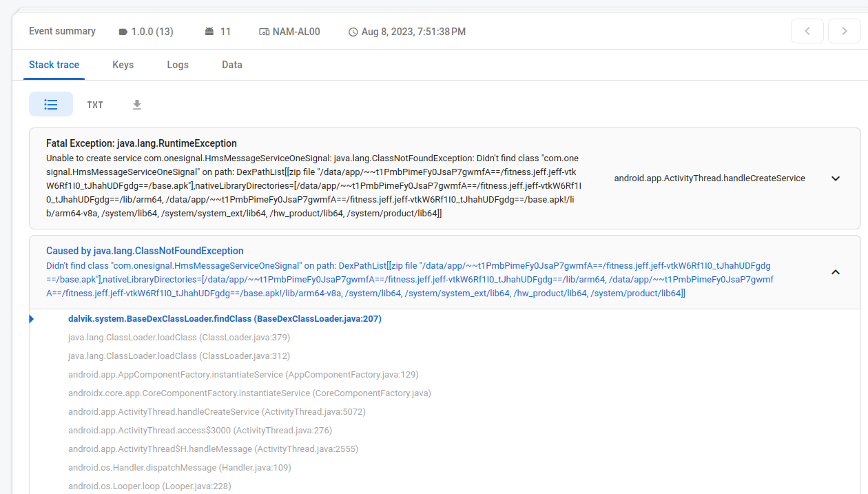Switch stack trace display to raw TXT mode
This screenshot has height=494, width=868.
(x=94, y=104)
